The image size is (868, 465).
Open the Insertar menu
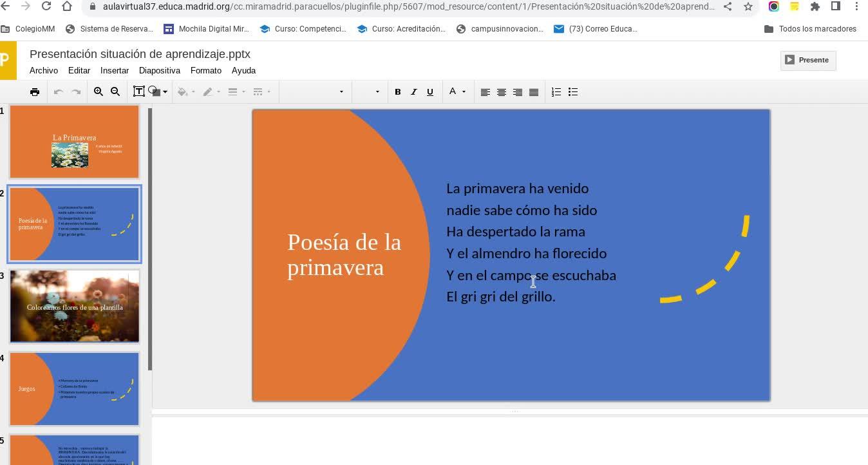pos(115,70)
